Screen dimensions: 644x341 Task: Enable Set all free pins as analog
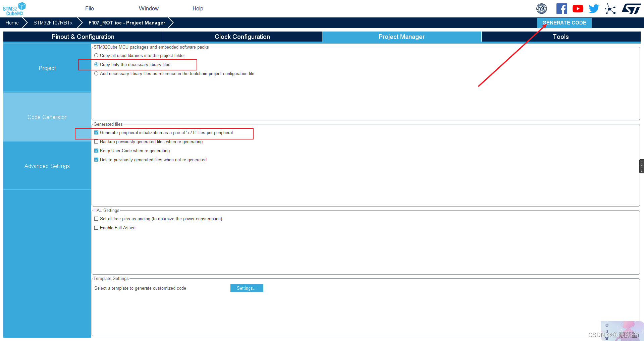pos(96,219)
